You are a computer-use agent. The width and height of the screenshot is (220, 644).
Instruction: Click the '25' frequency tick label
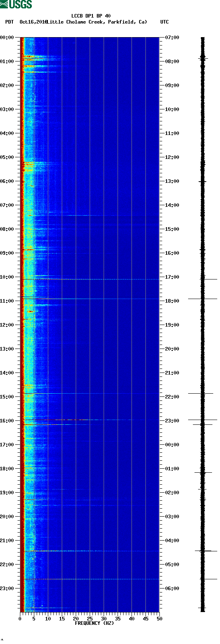(90, 619)
